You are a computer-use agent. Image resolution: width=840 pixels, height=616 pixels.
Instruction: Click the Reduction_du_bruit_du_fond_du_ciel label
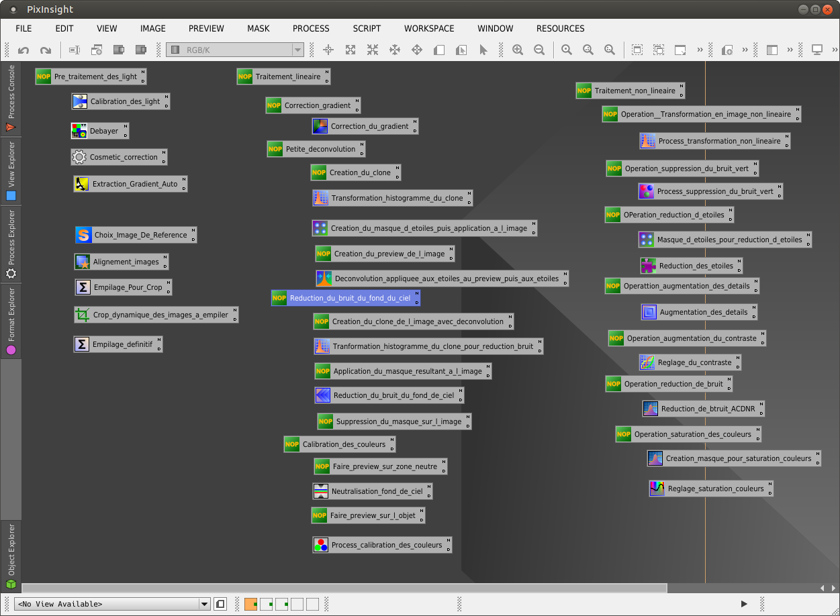349,298
